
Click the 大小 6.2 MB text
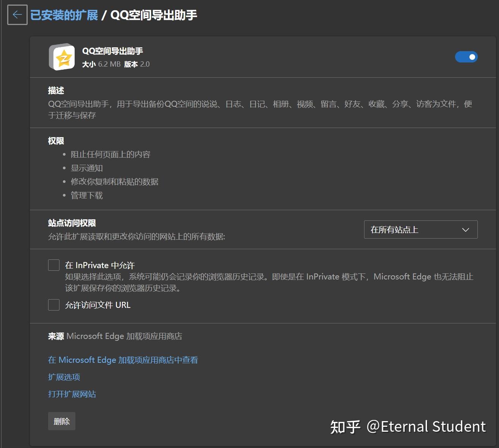pyautogui.click(x=101, y=64)
